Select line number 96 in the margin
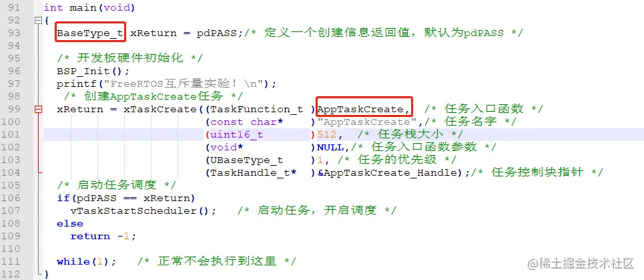The width and height of the screenshot is (644, 280). [13, 71]
